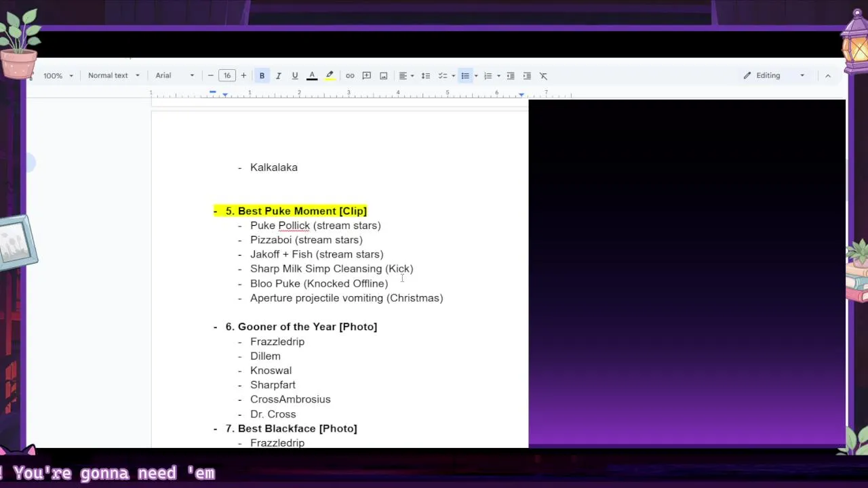Screen dimensions: 868x488
Task: Open the Arial font dropdown
Action: 175,75
